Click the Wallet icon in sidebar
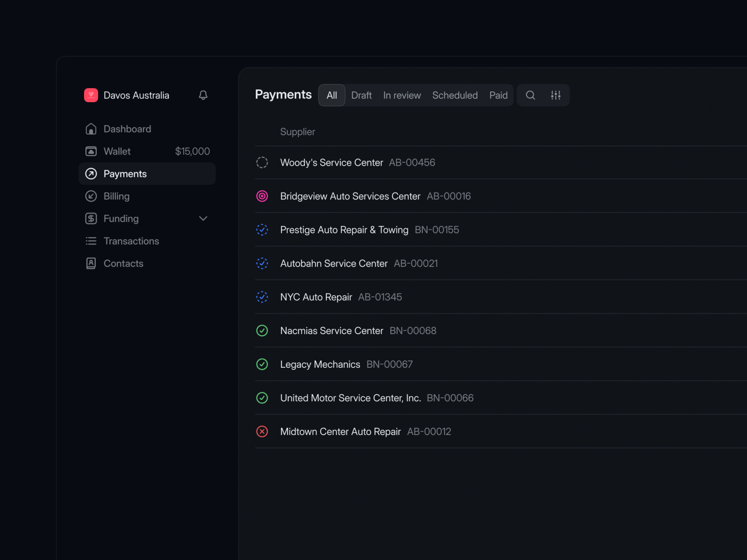This screenshot has width=747, height=560. (x=91, y=151)
